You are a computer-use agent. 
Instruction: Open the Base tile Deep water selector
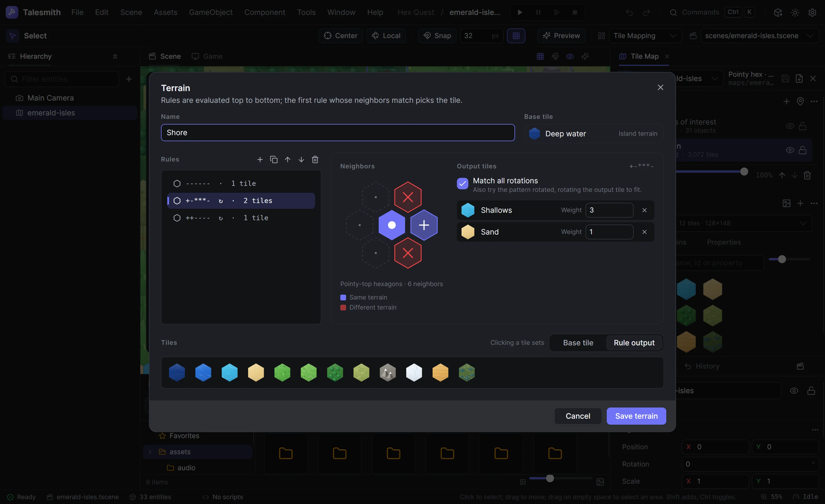click(x=594, y=133)
